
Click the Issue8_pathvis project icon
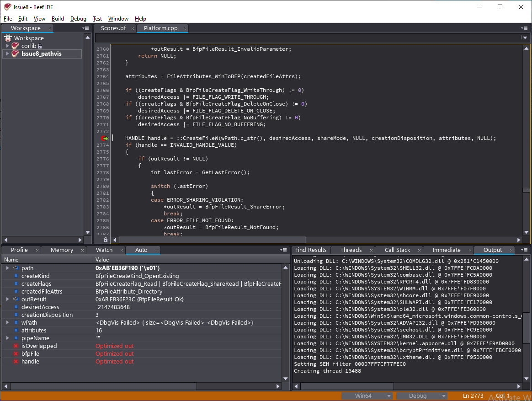click(15, 53)
